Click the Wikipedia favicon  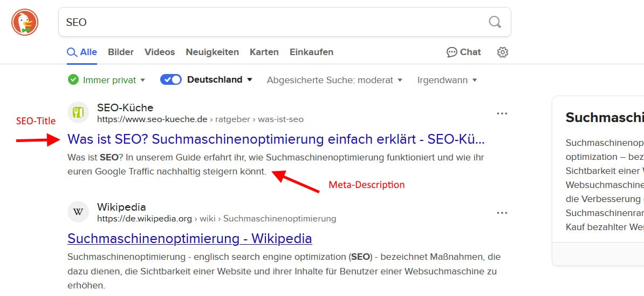(x=78, y=212)
